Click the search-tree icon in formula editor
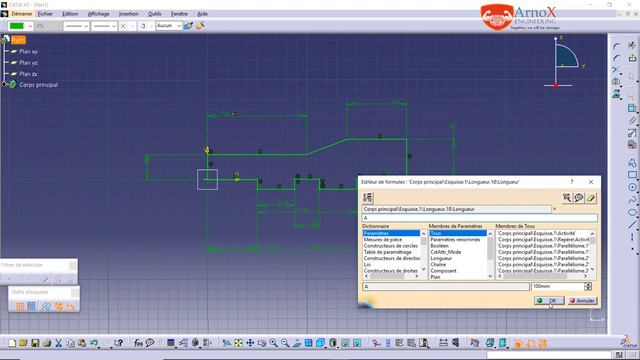Viewport: 640px width, 360px height. pyautogui.click(x=567, y=198)
